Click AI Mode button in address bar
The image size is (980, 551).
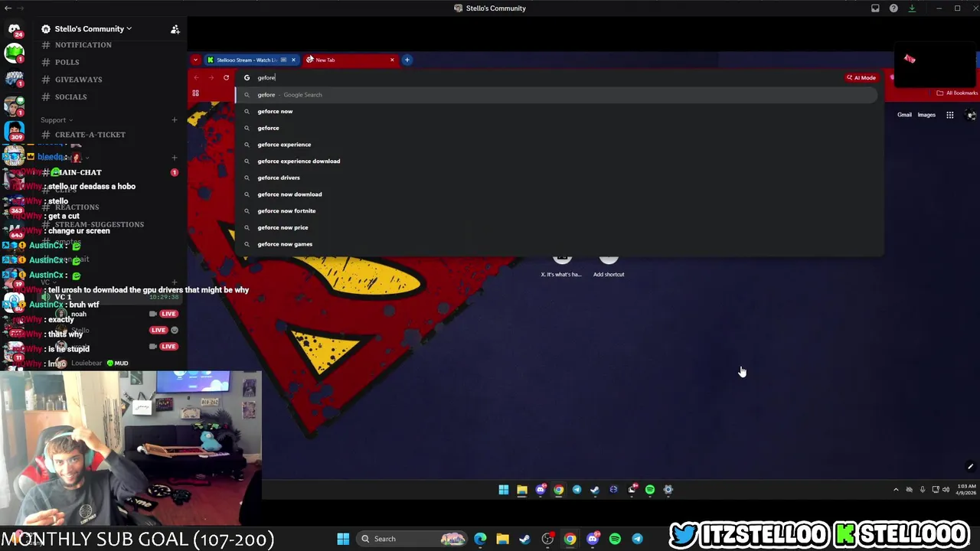click(x=861, y=77)
